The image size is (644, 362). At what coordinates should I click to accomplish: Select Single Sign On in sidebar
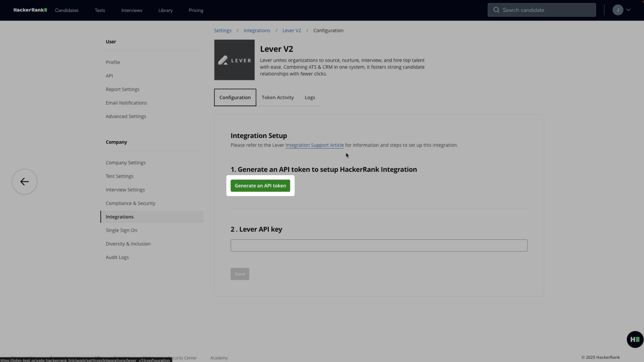tap(121, 230)
